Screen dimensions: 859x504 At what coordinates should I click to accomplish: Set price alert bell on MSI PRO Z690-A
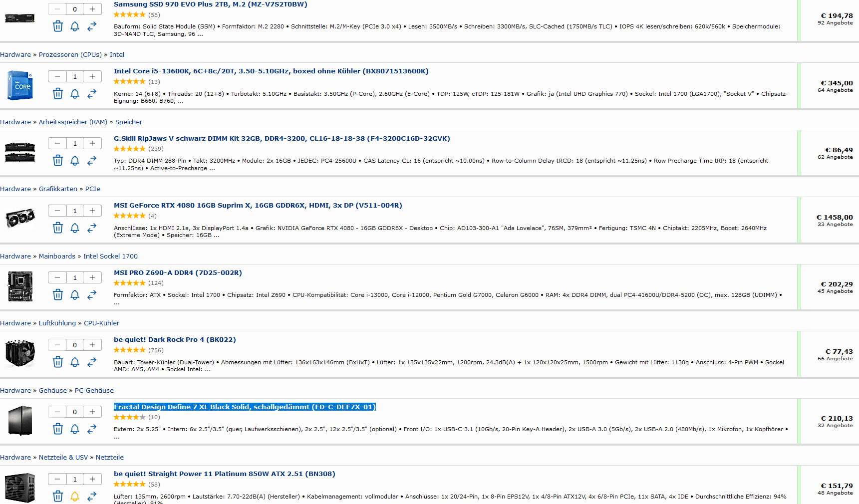click(75, 294)
